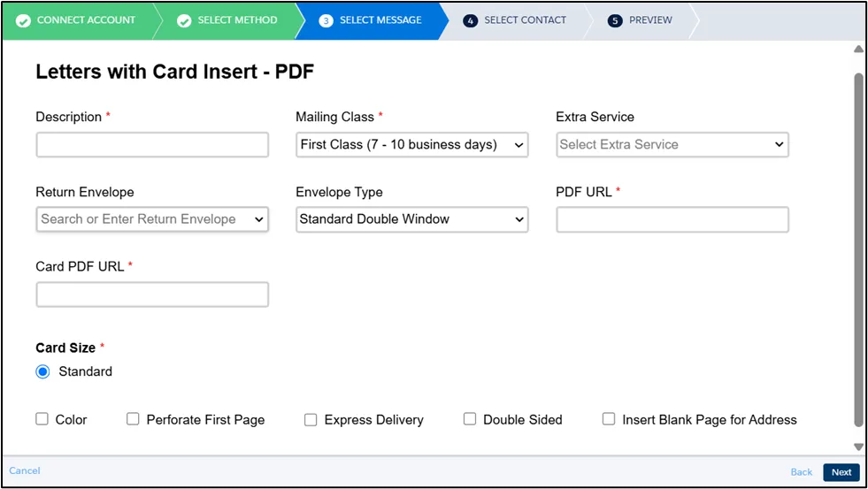Click the scrollbar down arrow
868x489 pixels.
point(857,447)
